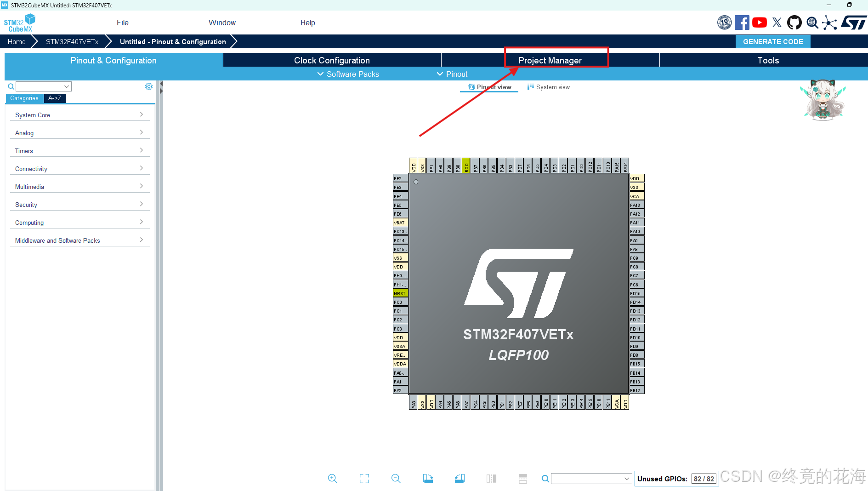Image resolution: width=868 pixels, height=491 pixels.
Task: Expand the Security category
Action: click(79, 205)
